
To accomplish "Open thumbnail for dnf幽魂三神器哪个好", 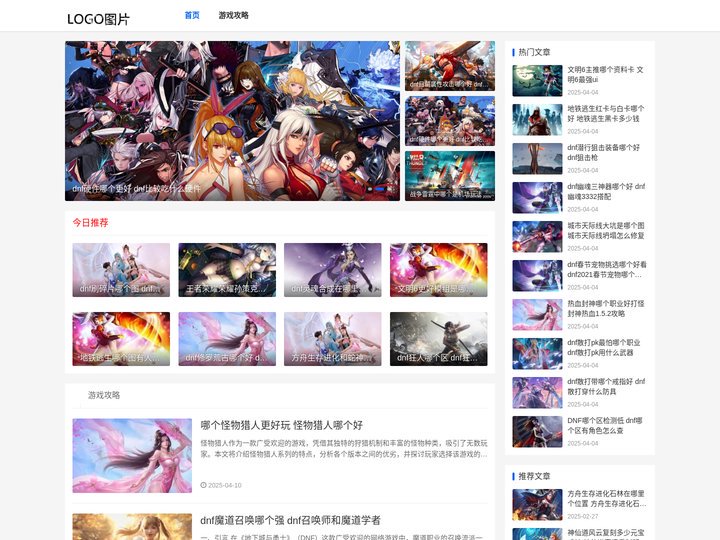I will [x=537, y=197].
